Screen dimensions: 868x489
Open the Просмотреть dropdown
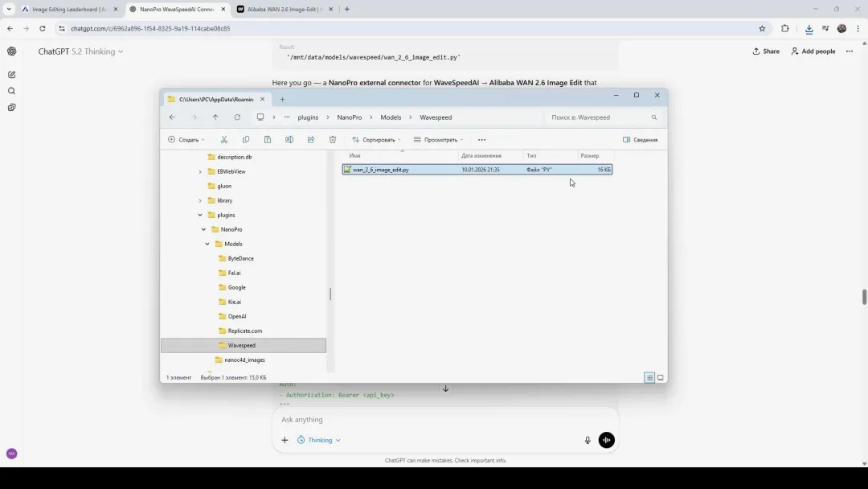pos(439,140)
